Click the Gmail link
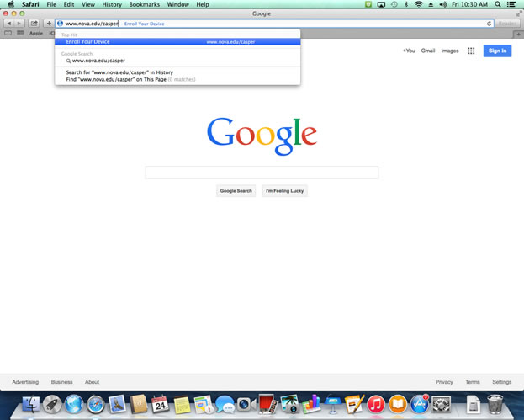 428,51
